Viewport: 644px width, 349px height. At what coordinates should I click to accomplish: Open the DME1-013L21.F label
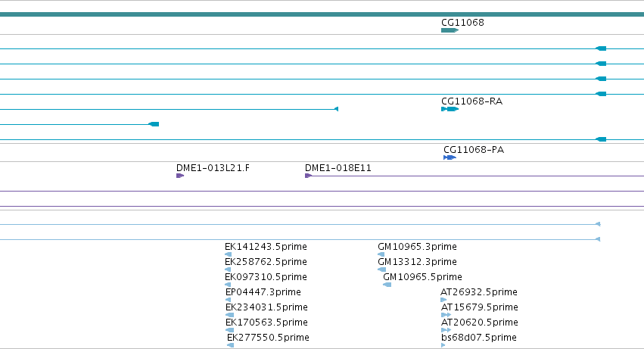tap(213, 168)
